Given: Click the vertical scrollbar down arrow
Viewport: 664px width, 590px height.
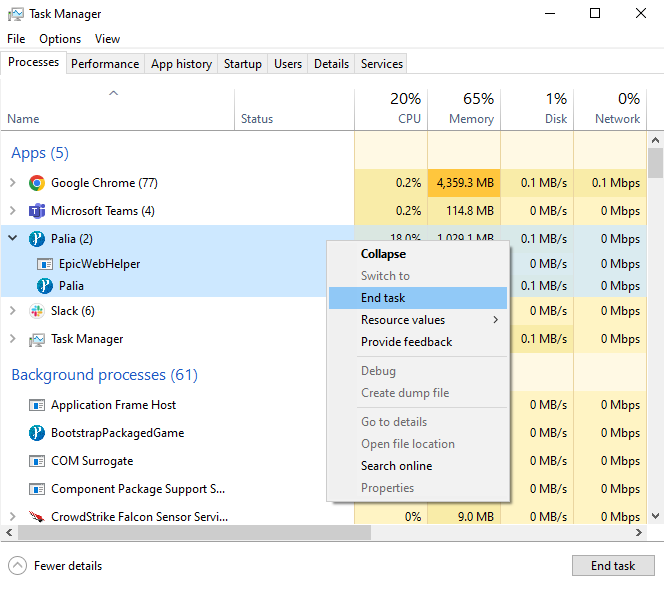Looking at the screenshot, I should click(x=656, y=516).
